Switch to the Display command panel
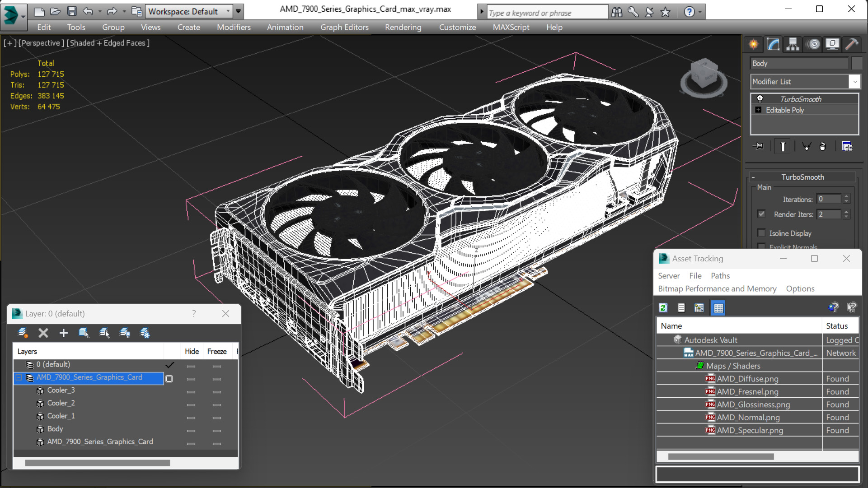868x488 pixels. tap(832, 44)
